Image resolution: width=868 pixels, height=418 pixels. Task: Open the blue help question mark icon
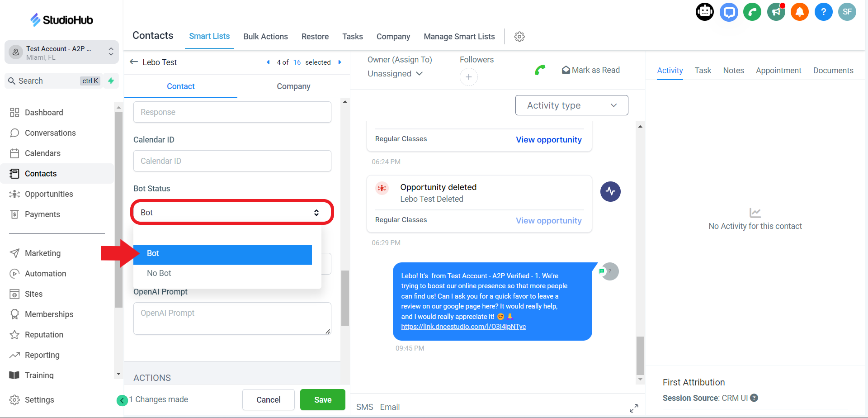(x=824, y=12)
